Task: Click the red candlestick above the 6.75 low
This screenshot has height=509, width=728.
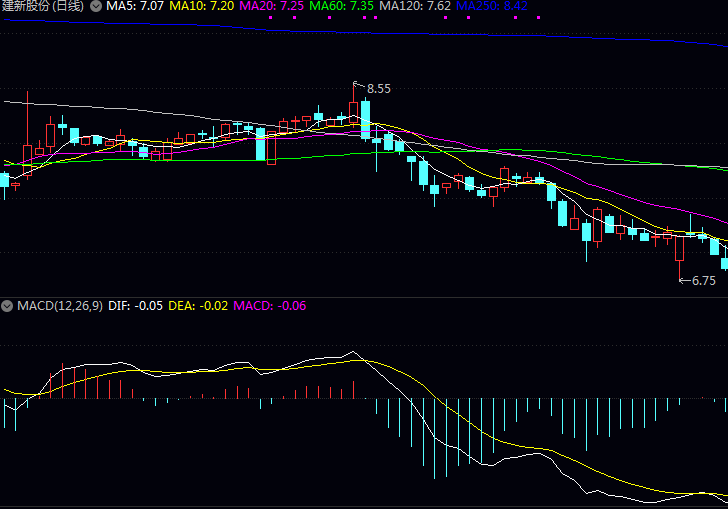Action: point(679,248)
